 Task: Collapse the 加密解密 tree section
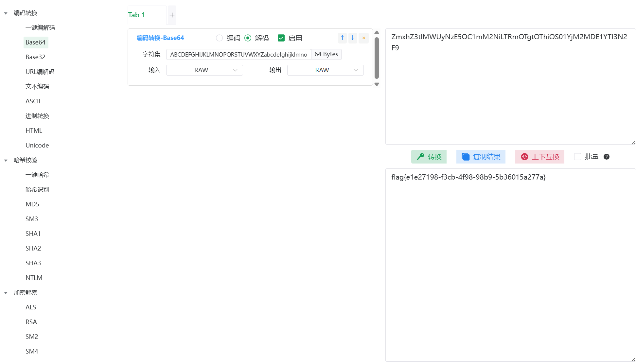click(x=6, y=293)
